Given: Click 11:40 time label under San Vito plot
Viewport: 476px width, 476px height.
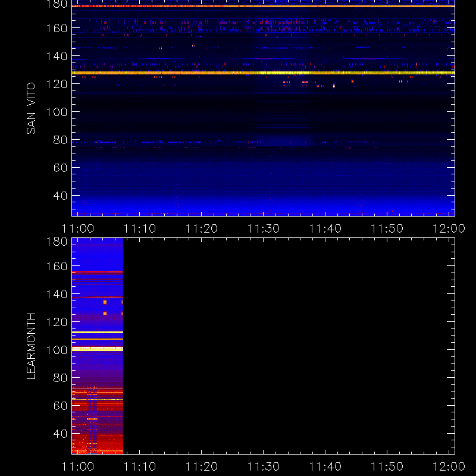Looking at the screenshot, I should point(325,228).
